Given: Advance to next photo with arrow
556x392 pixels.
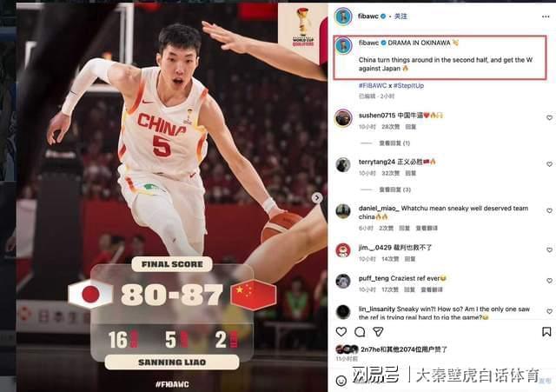Looking at the screenshot, I should pos(316,197).
